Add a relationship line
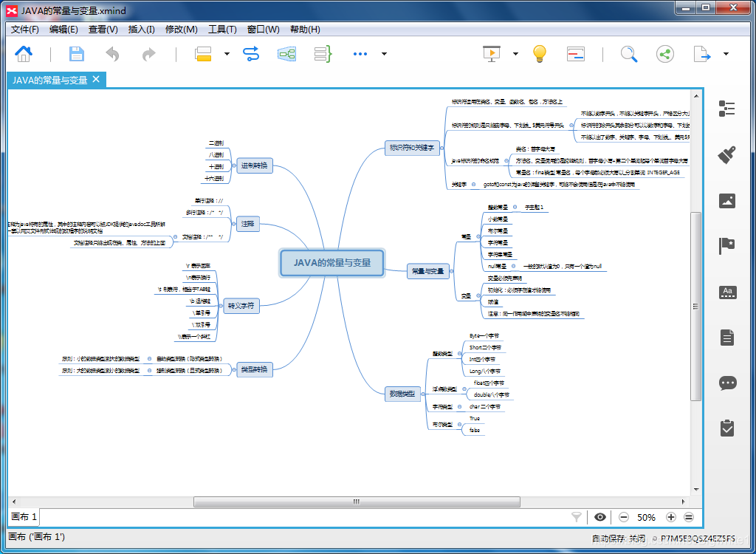756x554 pixels. (x=251, y=54)
